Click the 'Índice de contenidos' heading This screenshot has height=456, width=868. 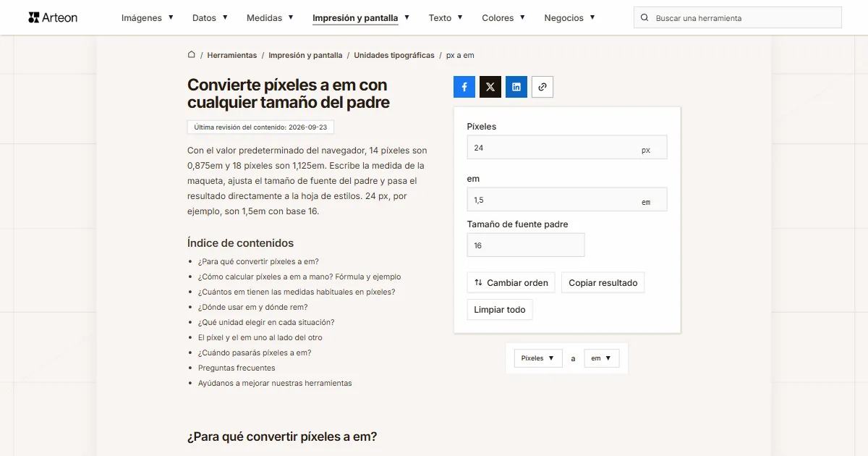pos(240,243)
